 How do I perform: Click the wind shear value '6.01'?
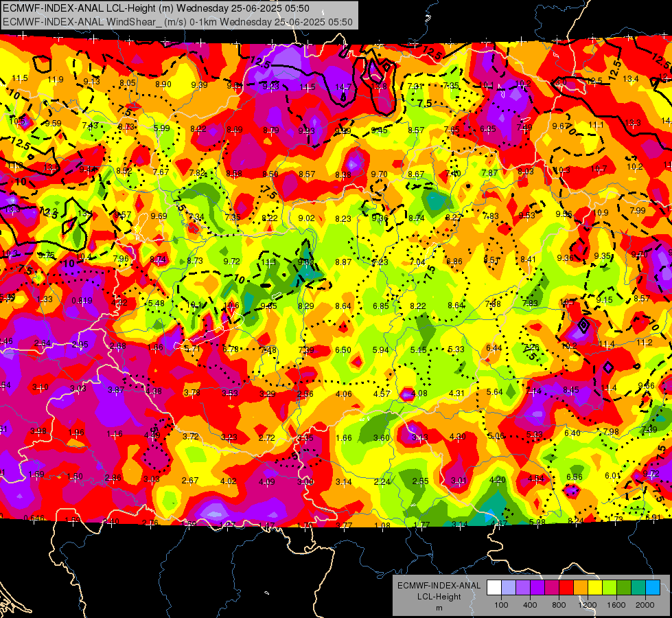tap(613, 476)
